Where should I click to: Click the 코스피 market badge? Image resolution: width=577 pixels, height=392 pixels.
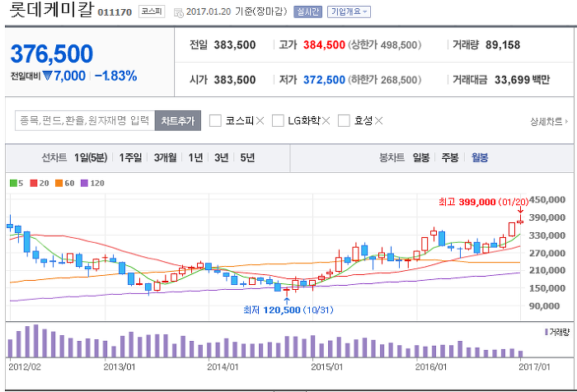[x=152, y=12]
